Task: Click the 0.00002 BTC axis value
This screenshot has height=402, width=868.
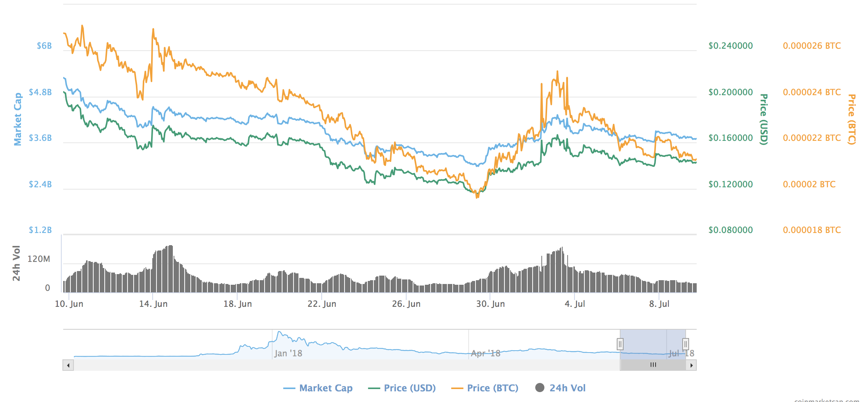Action: click(809, 184)
